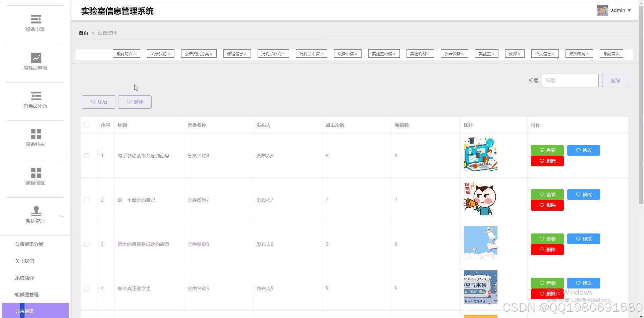Check the row 2 checkbox for 做一个最好的自己
This screenshot has height=318, width=644.
click(87, 200)
